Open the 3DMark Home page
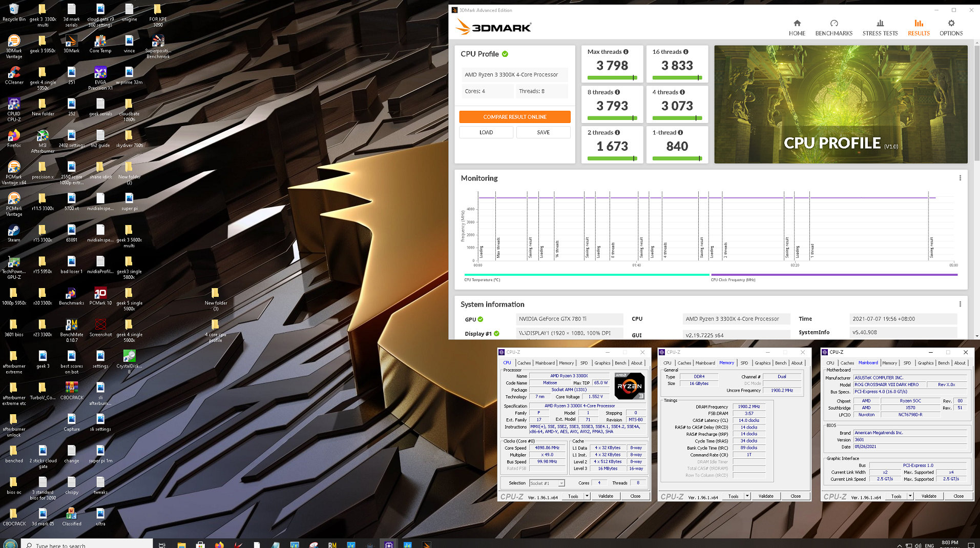Viewport: 980px width, 548px height. pos(797,28)
